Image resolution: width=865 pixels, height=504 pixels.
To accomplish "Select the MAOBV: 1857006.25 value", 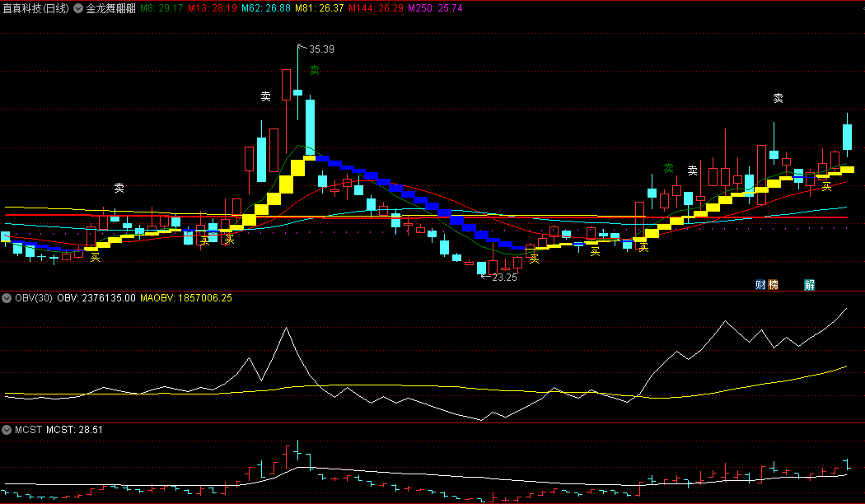I will click(186, 298).
